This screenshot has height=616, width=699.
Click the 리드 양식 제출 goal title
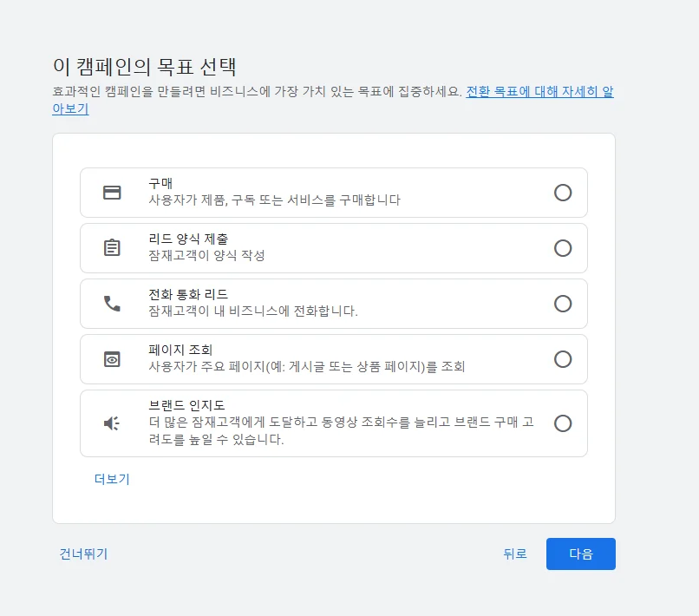[188, 239]
